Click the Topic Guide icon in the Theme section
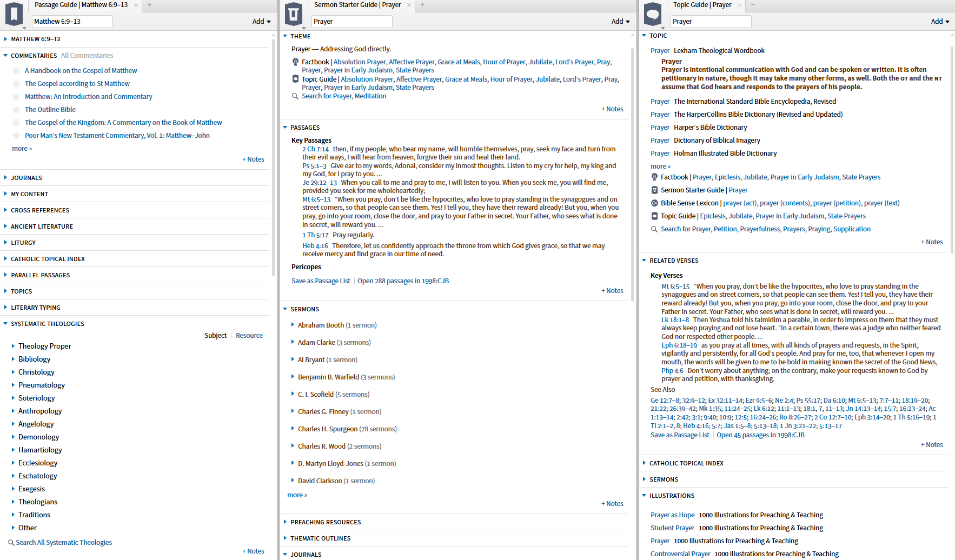 tap(295, 79)
